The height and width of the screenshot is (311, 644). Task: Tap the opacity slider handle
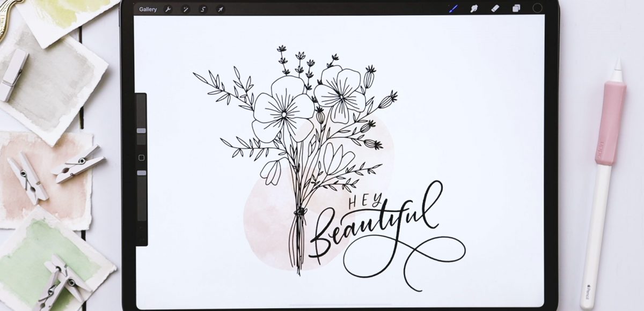(141, 174)
